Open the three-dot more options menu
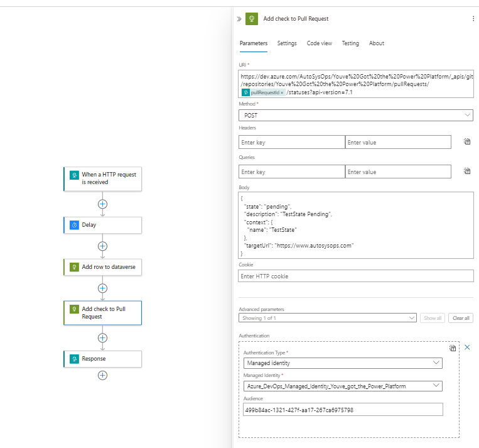Screen dimensions: 479x448 pyautogui.click(x=473, y=19)
